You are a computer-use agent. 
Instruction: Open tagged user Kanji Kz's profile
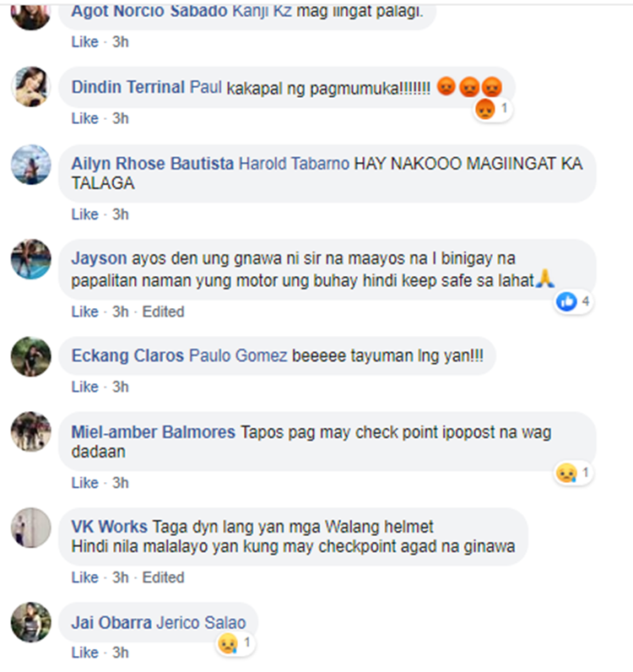click(x=262, y=11)
